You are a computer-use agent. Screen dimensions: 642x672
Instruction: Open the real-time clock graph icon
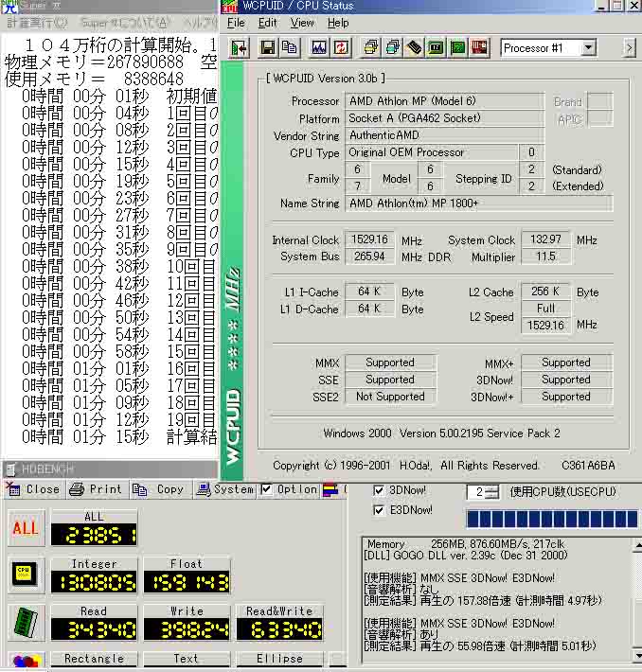coord(319,47)
